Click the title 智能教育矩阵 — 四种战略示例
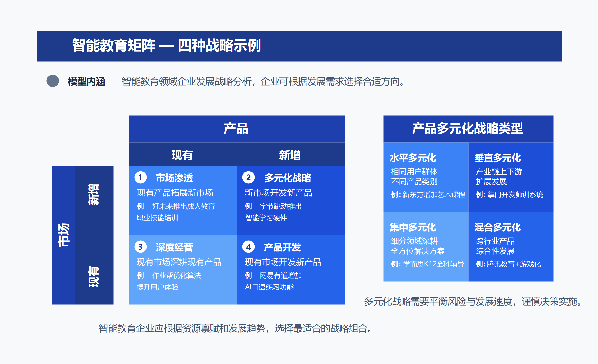 [x=167, y=46]
